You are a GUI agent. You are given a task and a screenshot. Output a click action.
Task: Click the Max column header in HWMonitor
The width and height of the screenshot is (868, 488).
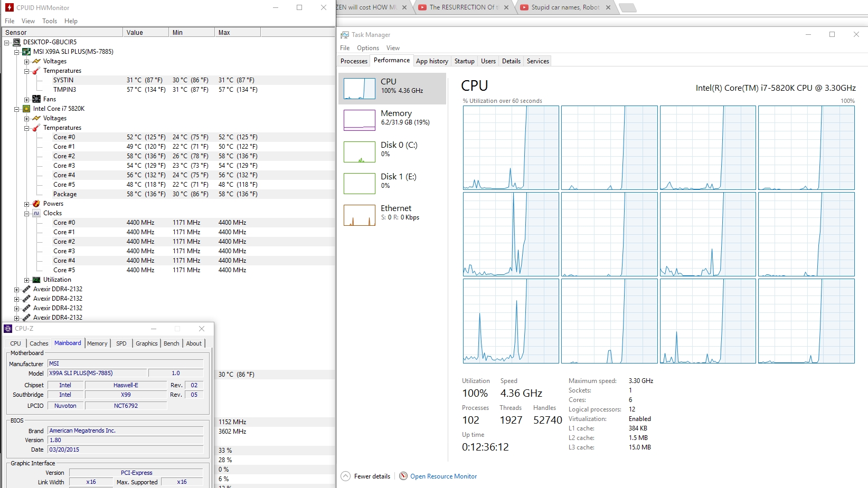(238, 32)
